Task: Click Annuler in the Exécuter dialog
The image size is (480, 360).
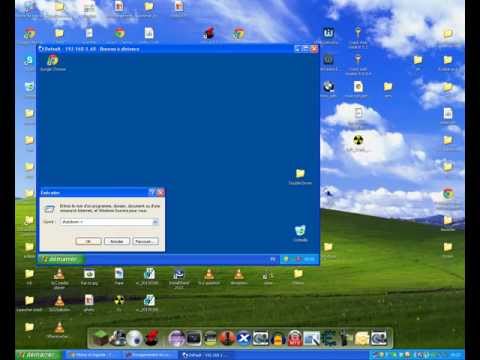Action: click(117, 241)
